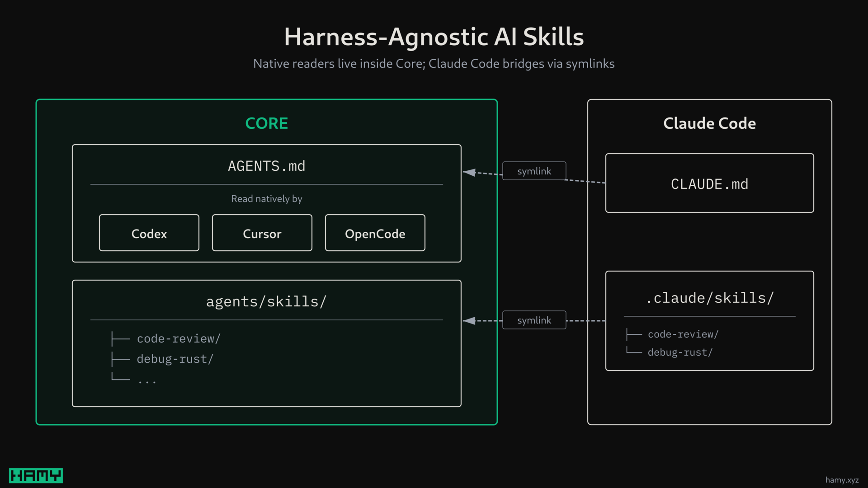Click the subtitle about symlinks
Screen dimensions: 868x488
click(x=434, y=64)
